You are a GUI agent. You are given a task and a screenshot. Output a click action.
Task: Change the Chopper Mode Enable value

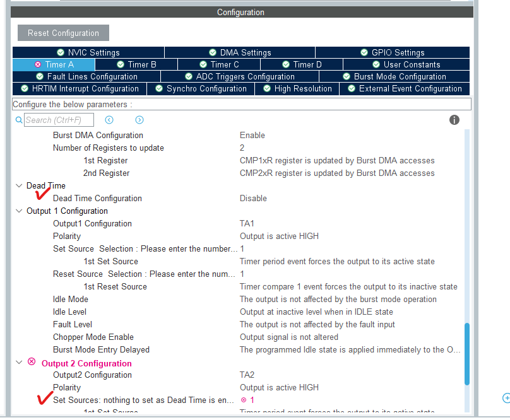pyautogui.click(x=289, y=337)
